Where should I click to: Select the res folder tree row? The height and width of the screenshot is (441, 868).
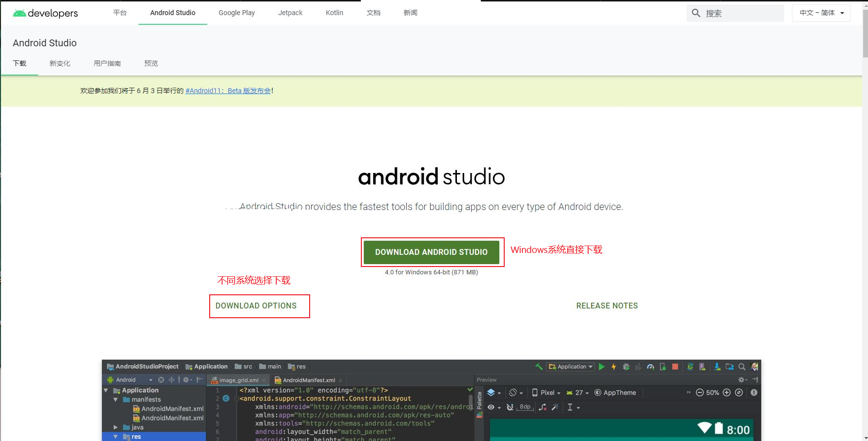click(x=154, y=437)
